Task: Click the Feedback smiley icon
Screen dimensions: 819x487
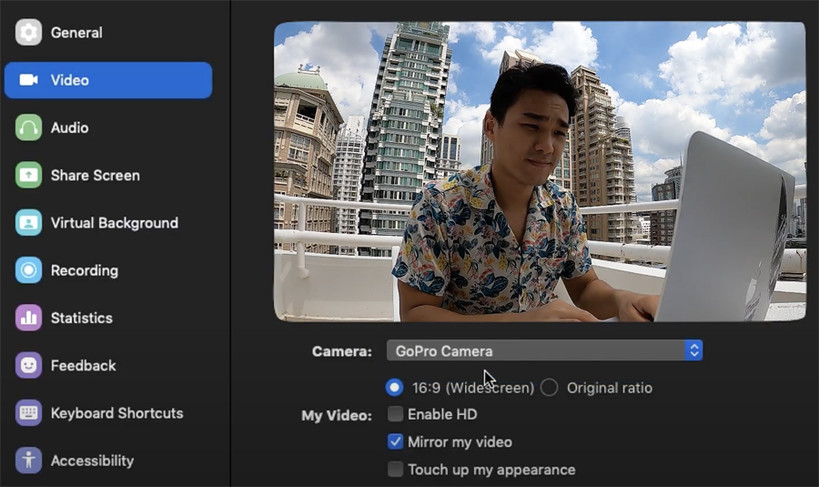Action: point(28,365)
